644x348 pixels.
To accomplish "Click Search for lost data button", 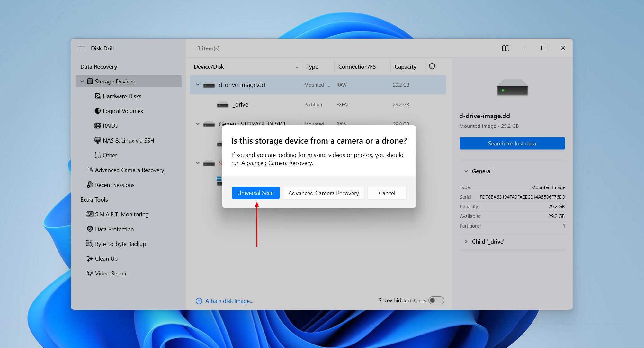I will (512, 143).
